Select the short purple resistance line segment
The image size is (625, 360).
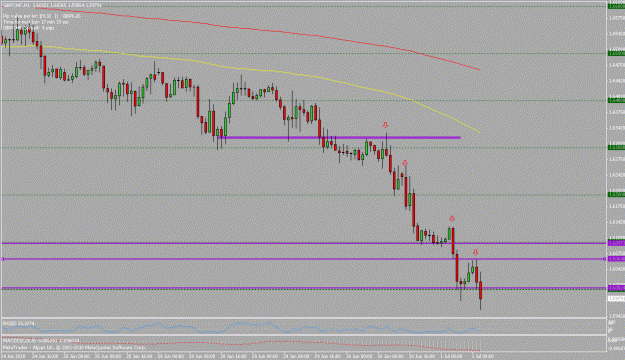[x=339, y=138]
